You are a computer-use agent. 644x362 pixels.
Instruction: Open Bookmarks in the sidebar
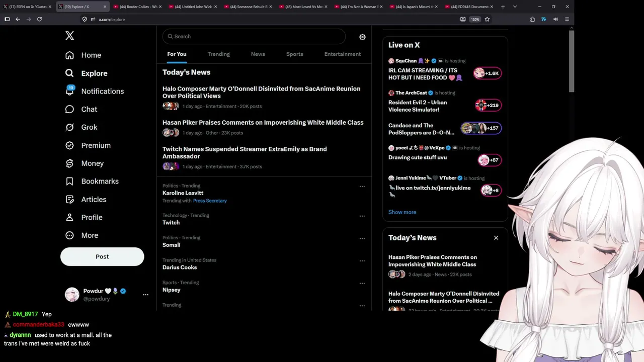pyautogui.click(x=92, y=182)
